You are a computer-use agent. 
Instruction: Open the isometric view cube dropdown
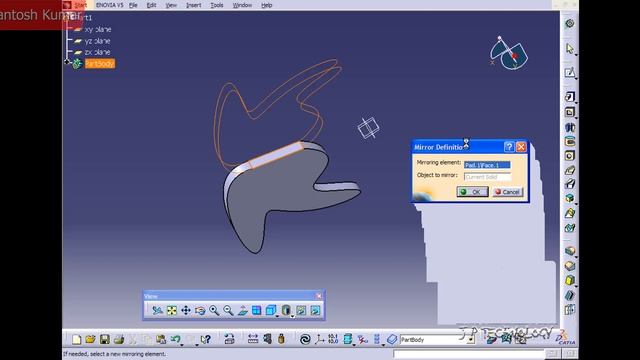(x=278, y=316)
